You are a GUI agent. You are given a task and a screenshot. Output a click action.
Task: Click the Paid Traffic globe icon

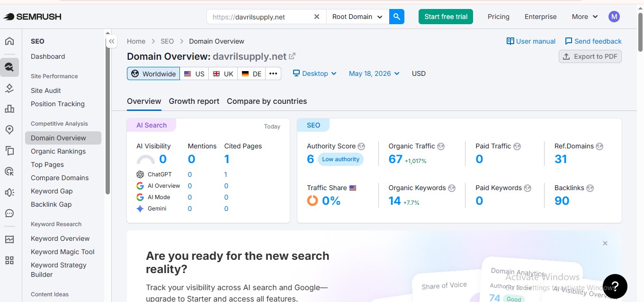point(517,146)
